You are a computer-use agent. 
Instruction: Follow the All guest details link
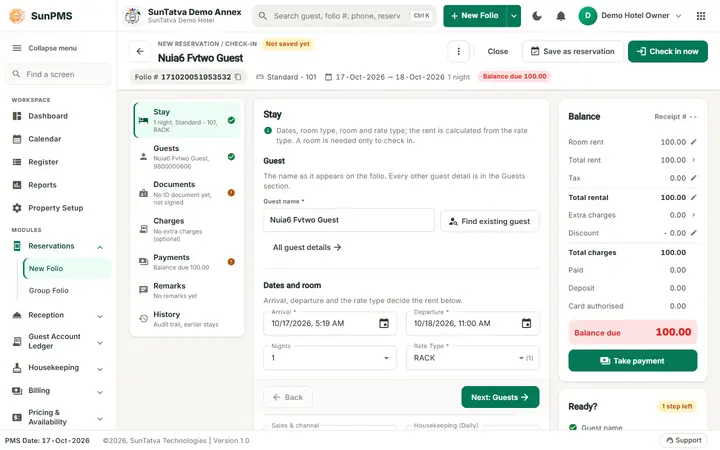coord(307,248)
